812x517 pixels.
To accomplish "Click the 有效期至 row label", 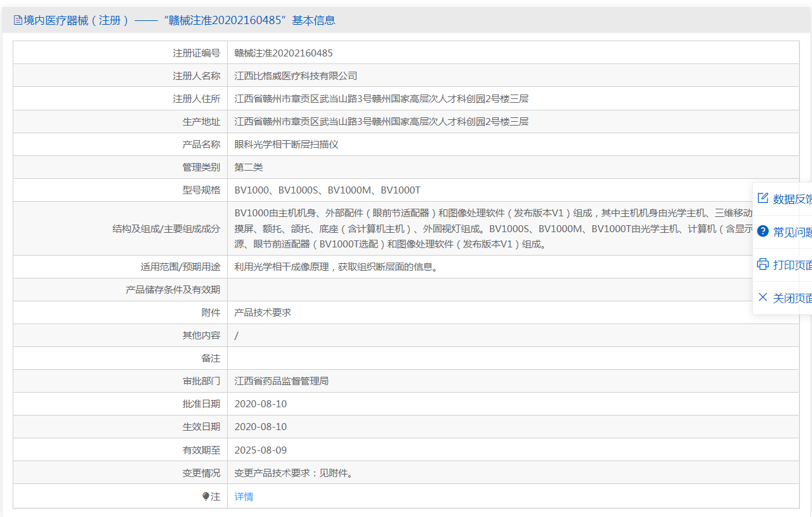I will tap(202, 450).
